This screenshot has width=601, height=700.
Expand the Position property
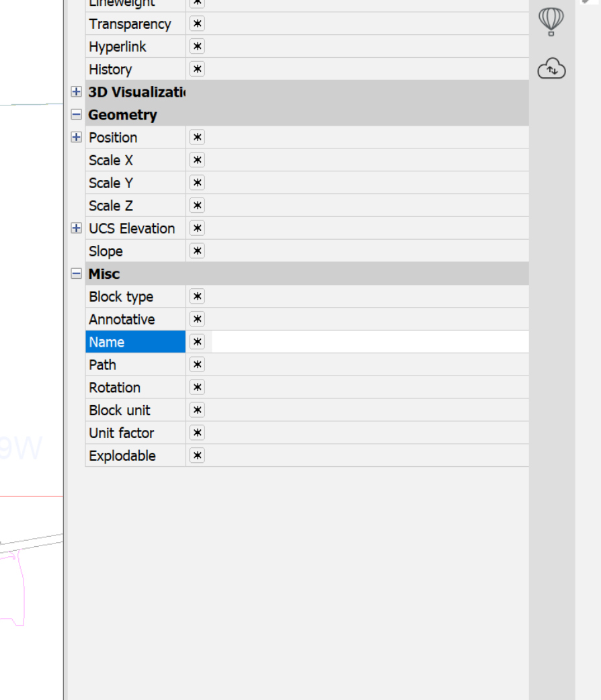76,138
